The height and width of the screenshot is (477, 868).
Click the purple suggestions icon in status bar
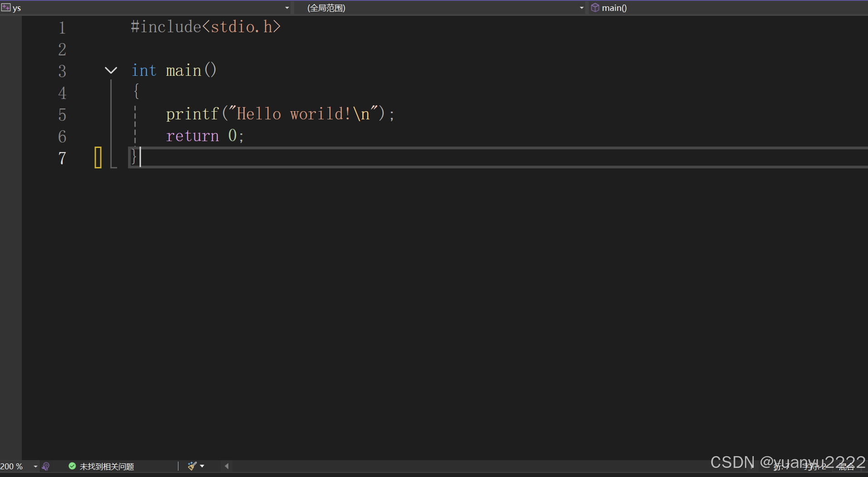click(x=46, y=466)
